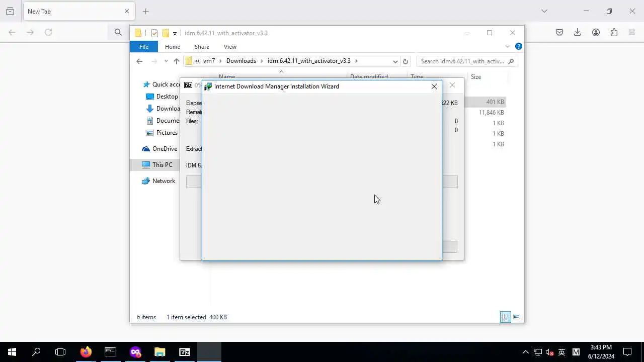Image resolution: width=644 pixels, height=362 pixels.
Task: Close the Internet Download Manager Installation Wizard
Action: [434, 86]
